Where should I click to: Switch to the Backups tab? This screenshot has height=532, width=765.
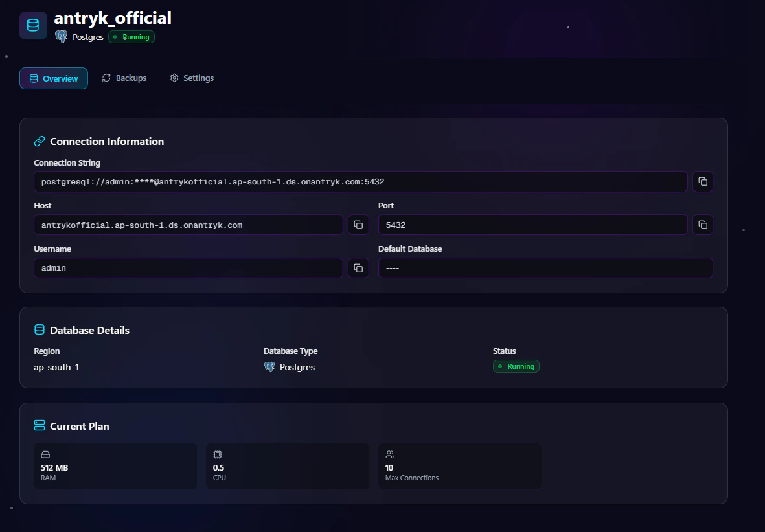[x=124, y=78]
